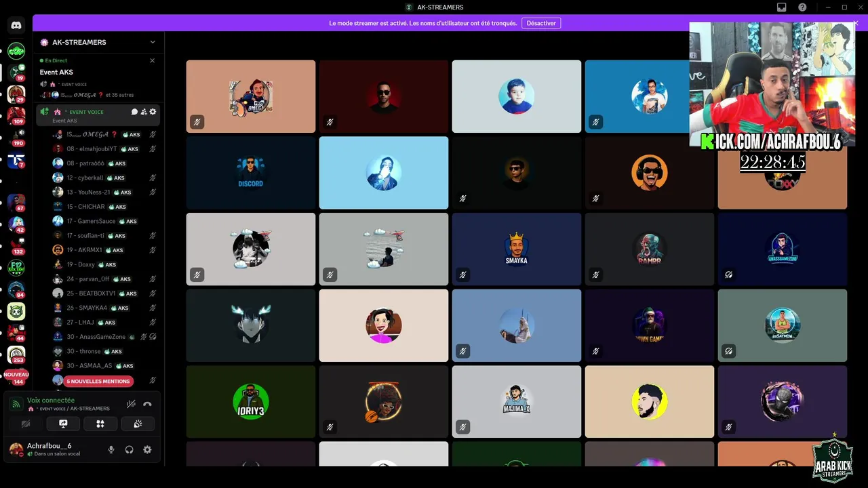Focus the pink-haired woman avatar tile
The width and height of the screenshot is (868, 488).
pyautogui.click(x=384, y=325)
